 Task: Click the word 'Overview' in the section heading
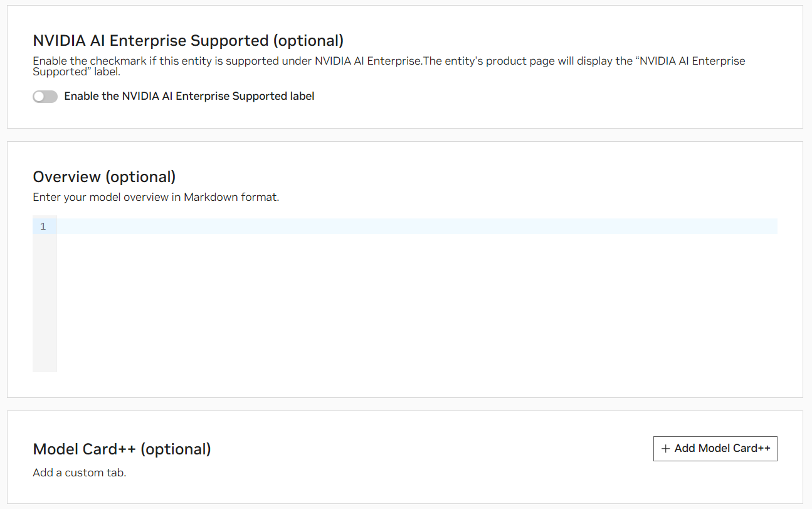coord(66,177)
